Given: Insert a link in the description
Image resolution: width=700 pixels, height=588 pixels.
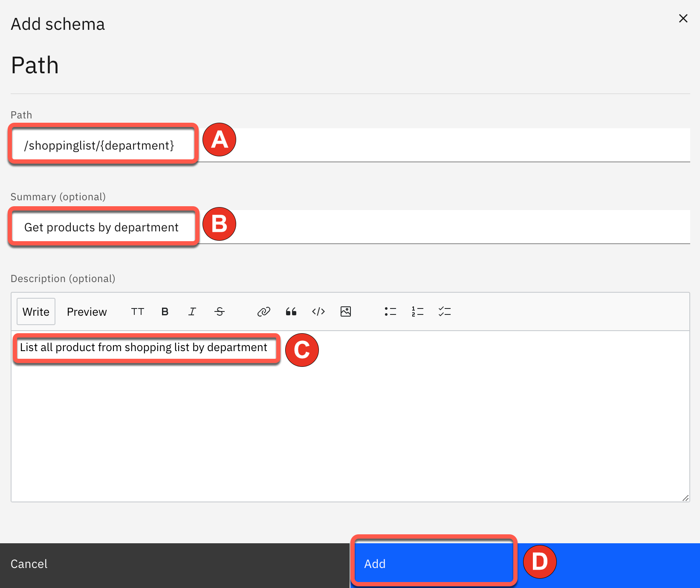Looking at the screenshot, I should (x=263, y=312).
